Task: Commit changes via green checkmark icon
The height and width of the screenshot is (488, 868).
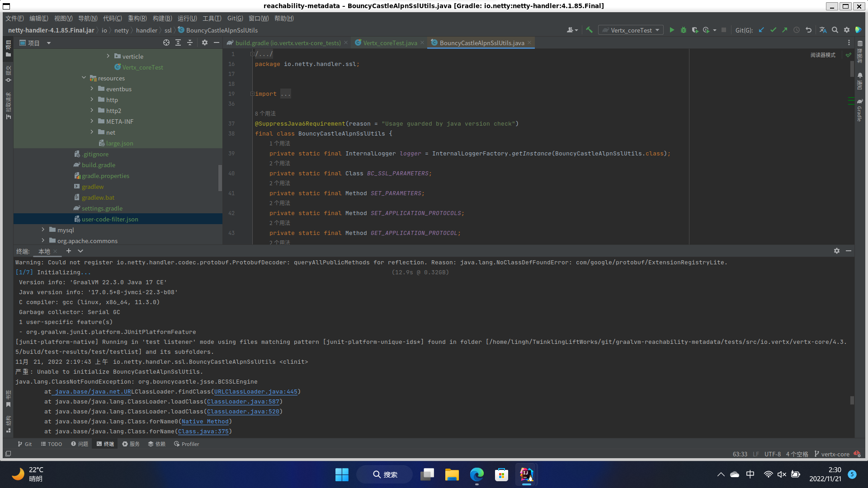Action: click(773, 30)
